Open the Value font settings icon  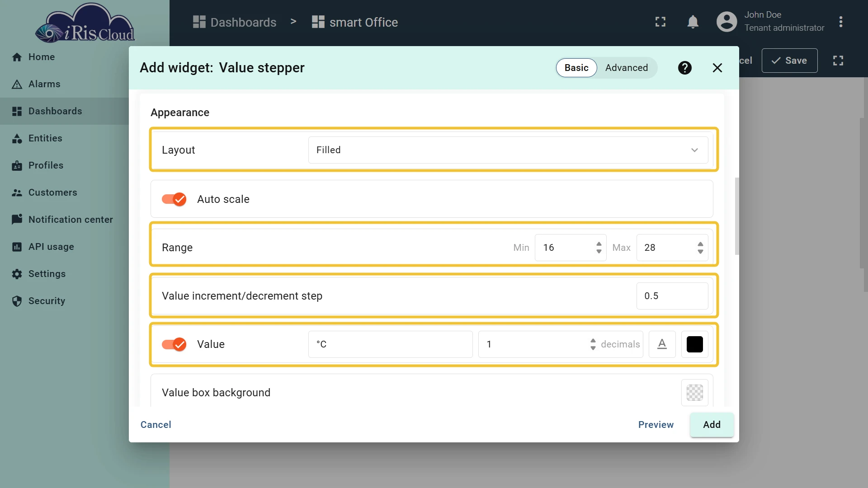[662, 344]
